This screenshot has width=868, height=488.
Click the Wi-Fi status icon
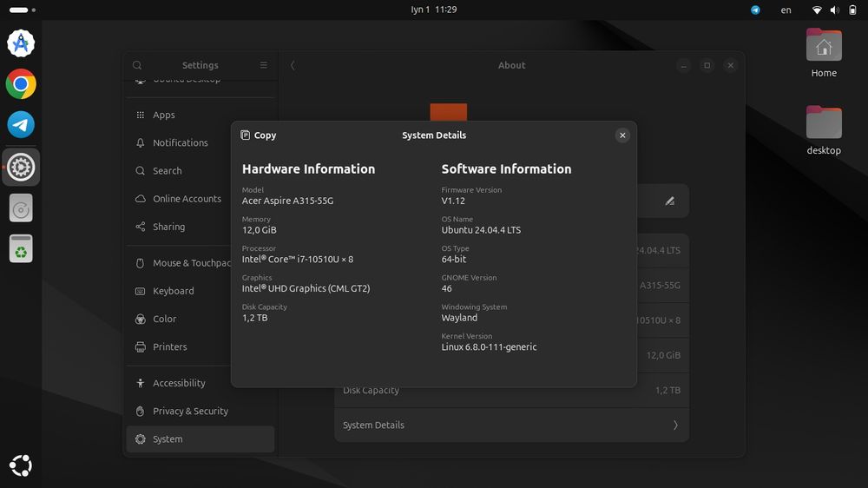(817, 10)
